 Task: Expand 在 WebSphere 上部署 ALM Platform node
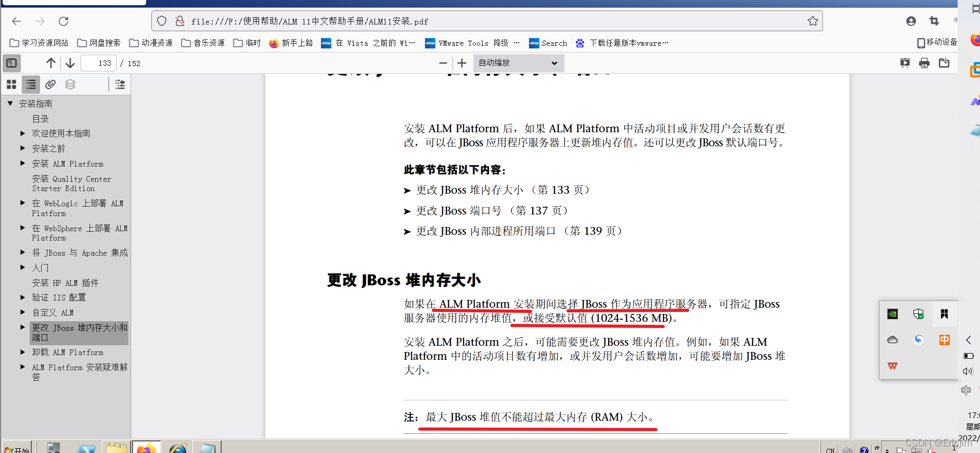(22, 228)
